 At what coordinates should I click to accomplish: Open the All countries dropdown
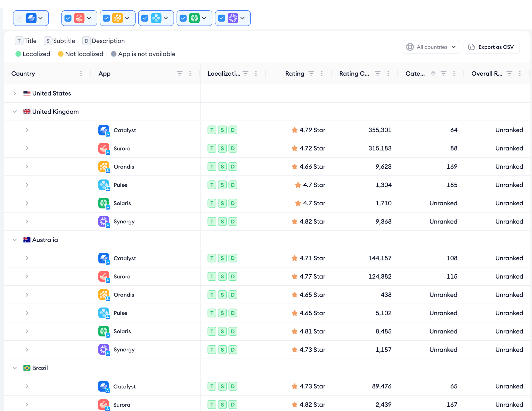tap(431, 47)
